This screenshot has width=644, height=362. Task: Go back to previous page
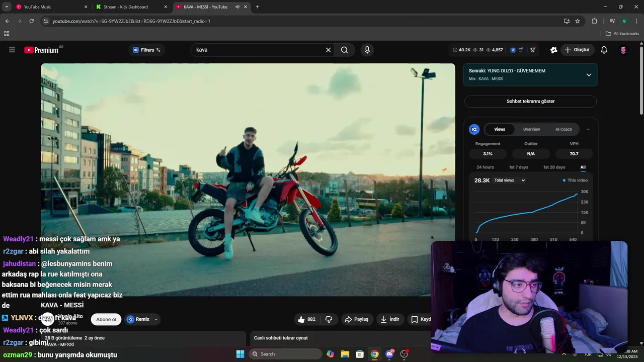click(7, 21)
